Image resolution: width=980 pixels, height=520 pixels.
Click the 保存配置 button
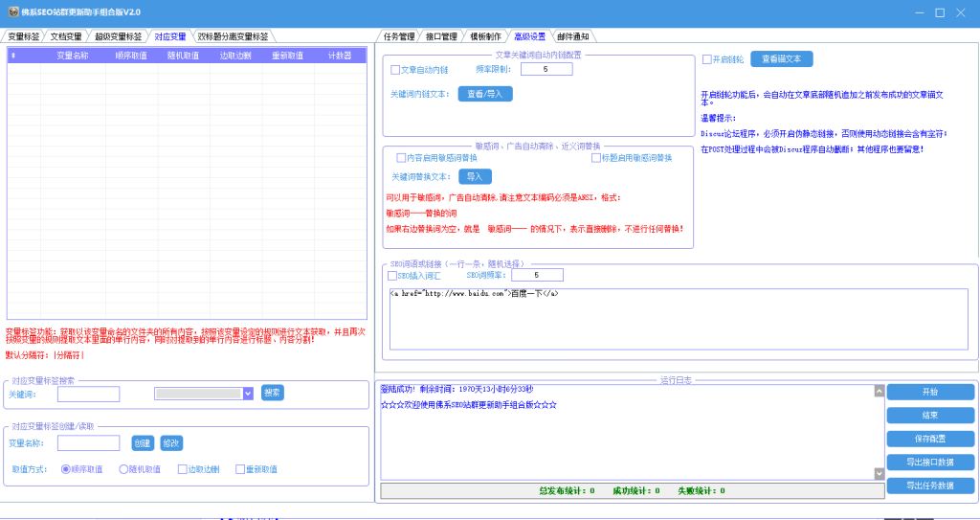[x=930, y=439]
